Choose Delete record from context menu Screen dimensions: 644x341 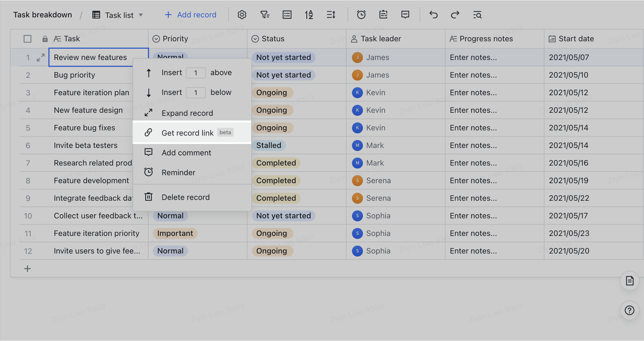192,197
